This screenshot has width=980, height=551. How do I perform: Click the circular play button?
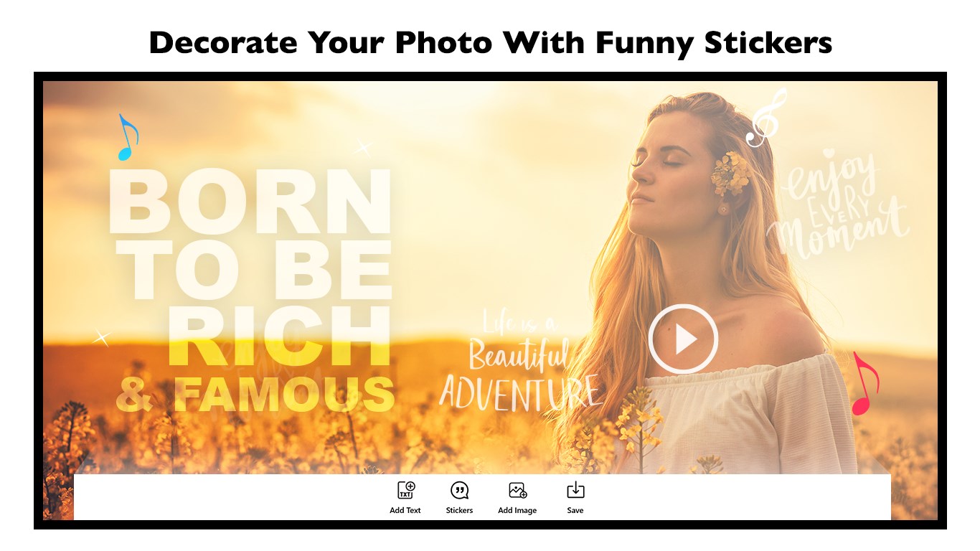[x=682, y=339]
